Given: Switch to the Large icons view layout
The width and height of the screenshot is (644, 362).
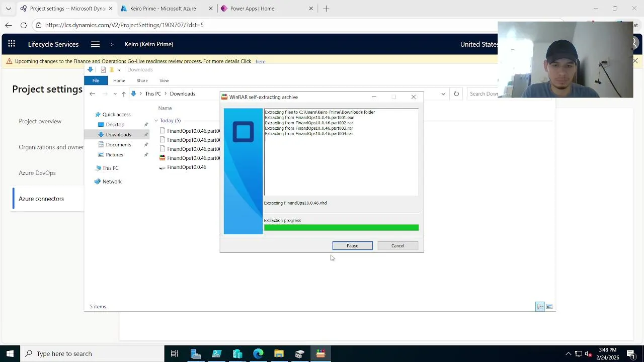Looking at the screenshot, I should click(x=549, y=307).
